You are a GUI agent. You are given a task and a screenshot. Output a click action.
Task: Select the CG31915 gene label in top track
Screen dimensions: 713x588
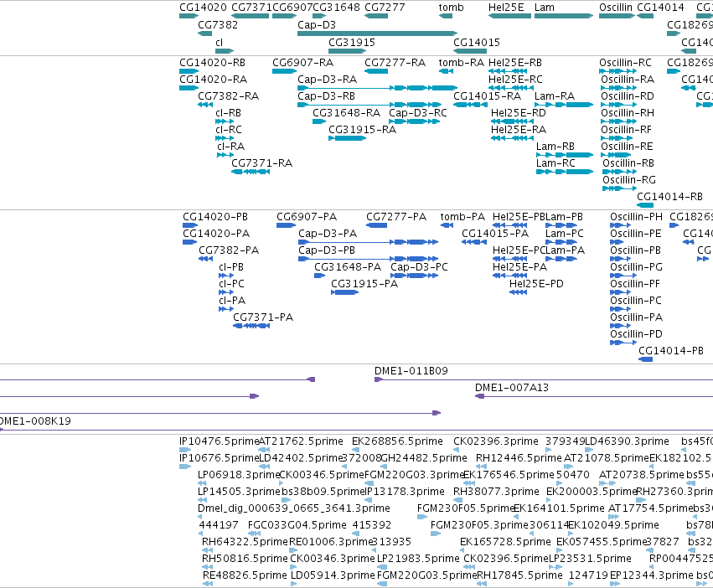pos(352,42)
